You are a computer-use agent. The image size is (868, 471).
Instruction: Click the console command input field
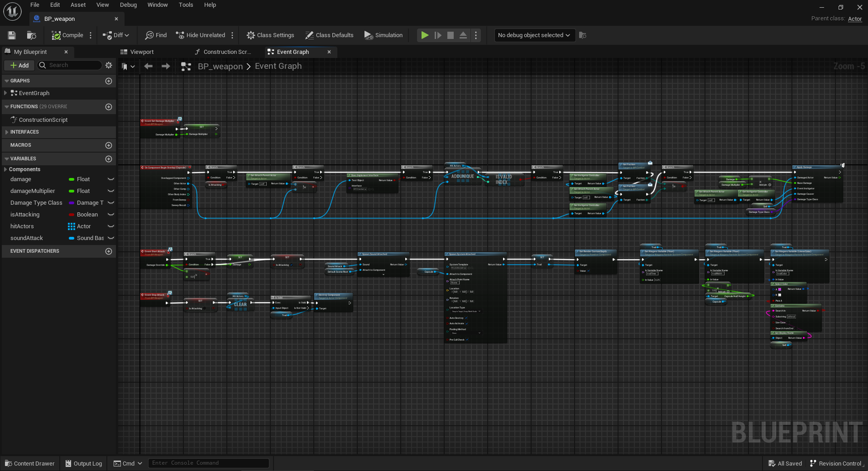[x=208, y=463]
